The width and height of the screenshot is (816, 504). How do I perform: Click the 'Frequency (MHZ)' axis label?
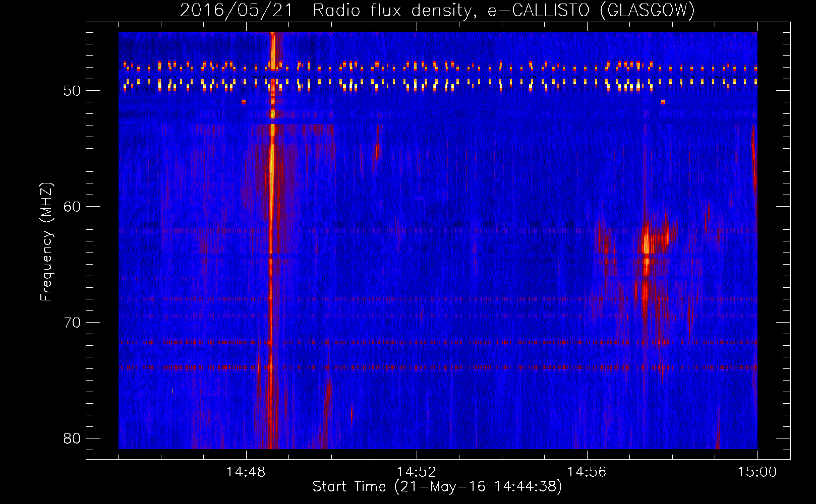click(x=46, y=242)
